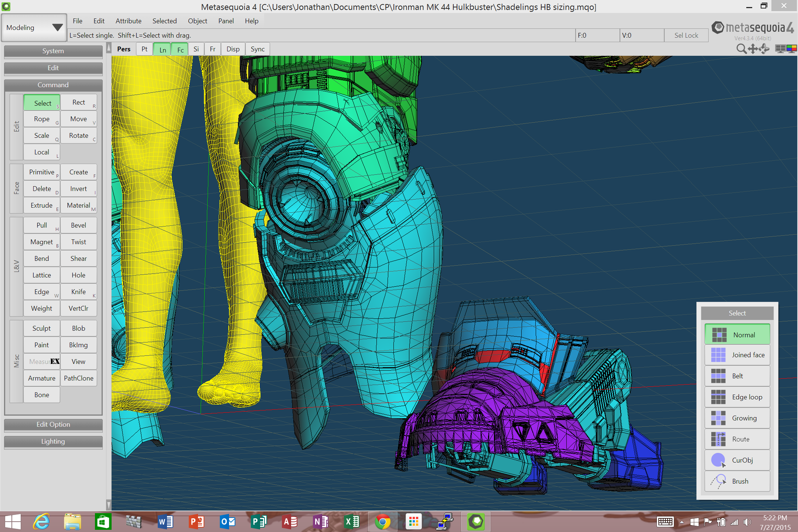
Task: Choose Belt selection mode
Action: point(737,376)
